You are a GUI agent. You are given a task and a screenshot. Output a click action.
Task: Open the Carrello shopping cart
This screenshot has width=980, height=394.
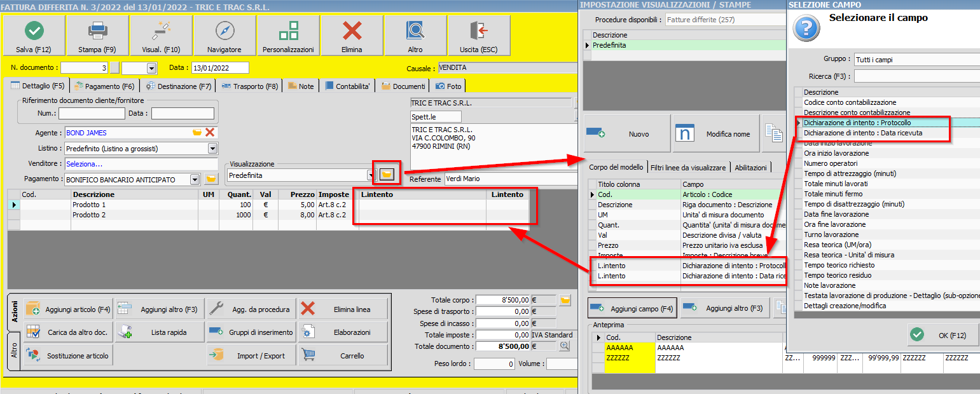pyautogui.click(x=343, y=356)
